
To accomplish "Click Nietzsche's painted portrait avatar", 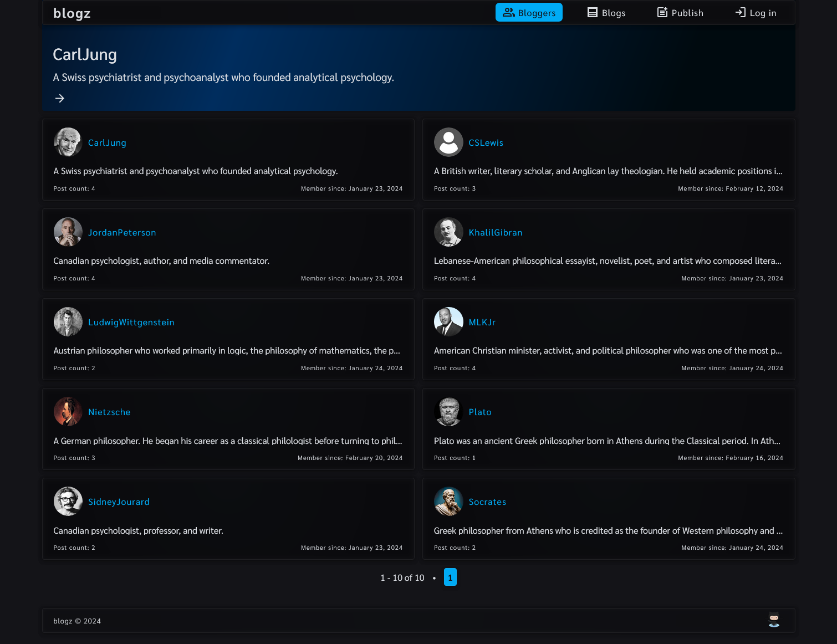I will point(68,412).
